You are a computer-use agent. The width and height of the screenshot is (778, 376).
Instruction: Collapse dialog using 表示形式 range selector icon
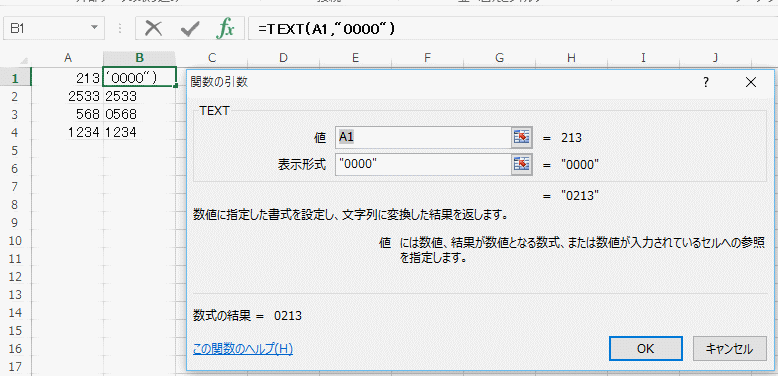[521, 165]
